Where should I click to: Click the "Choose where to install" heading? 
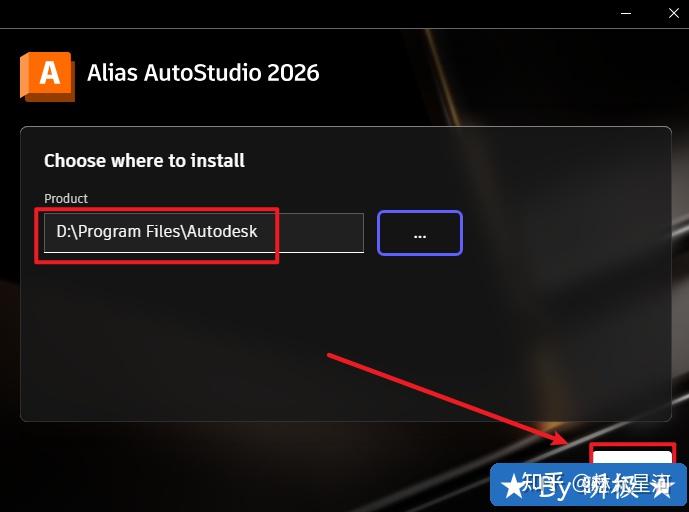[x=144, y=160]
